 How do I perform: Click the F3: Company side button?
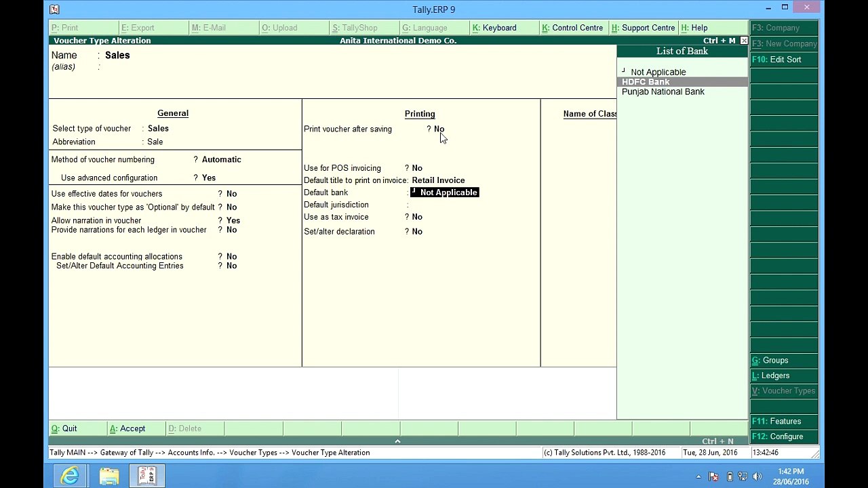pyautogui.click(x=784, y=28)
